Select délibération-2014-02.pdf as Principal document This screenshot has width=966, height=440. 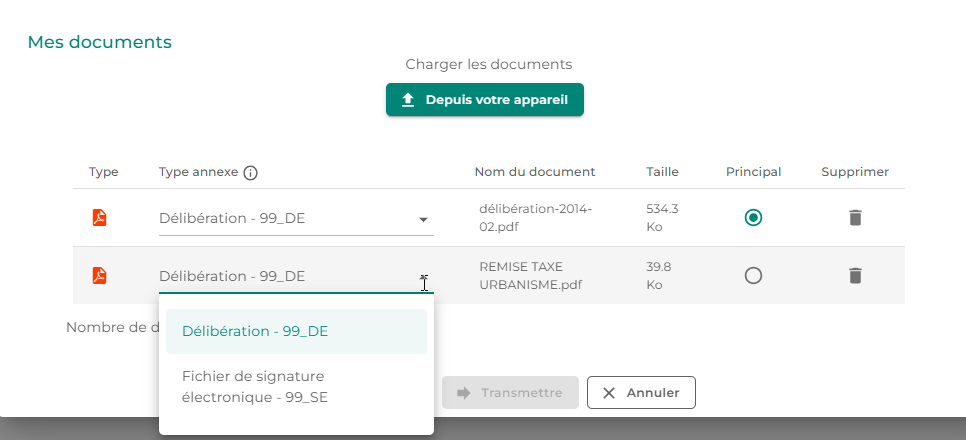point(754,217)
